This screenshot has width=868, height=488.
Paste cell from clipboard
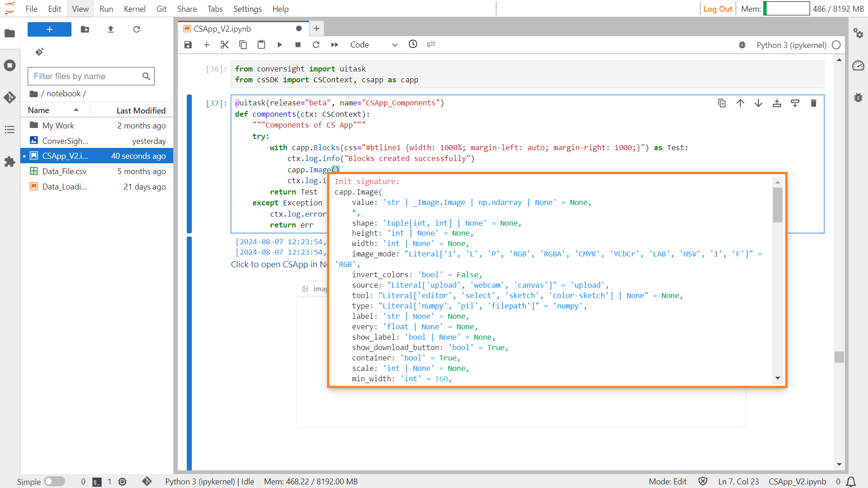(261, 45)
